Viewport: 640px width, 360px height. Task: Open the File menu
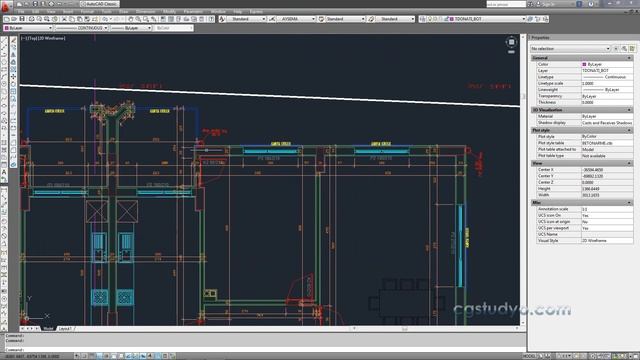21,11
